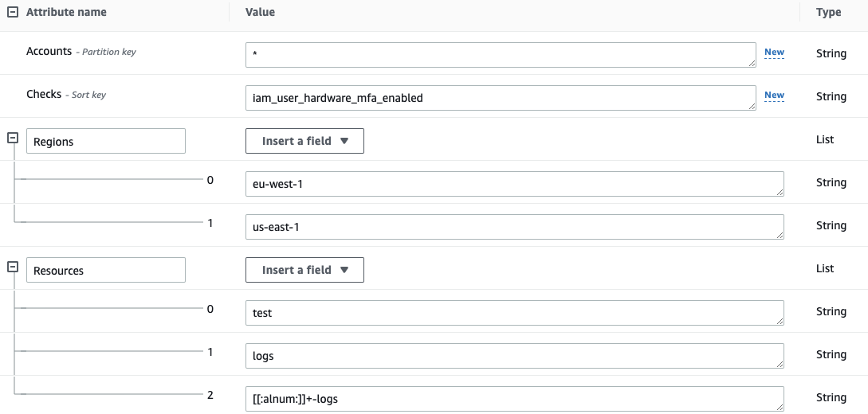Select the eu-west-1 value field
Screen dimensions: 868x414
(513, 184)
